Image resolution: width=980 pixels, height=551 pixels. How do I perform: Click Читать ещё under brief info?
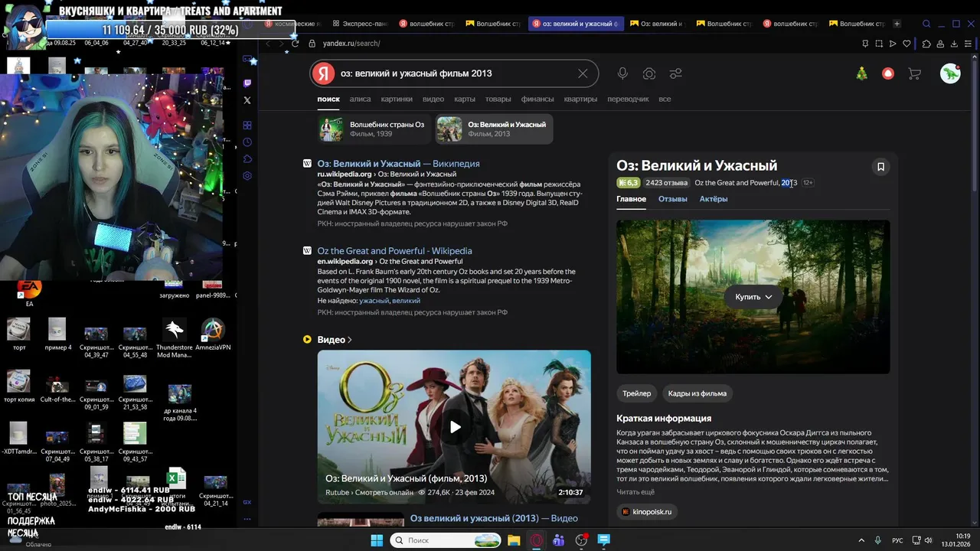[635, 492]
